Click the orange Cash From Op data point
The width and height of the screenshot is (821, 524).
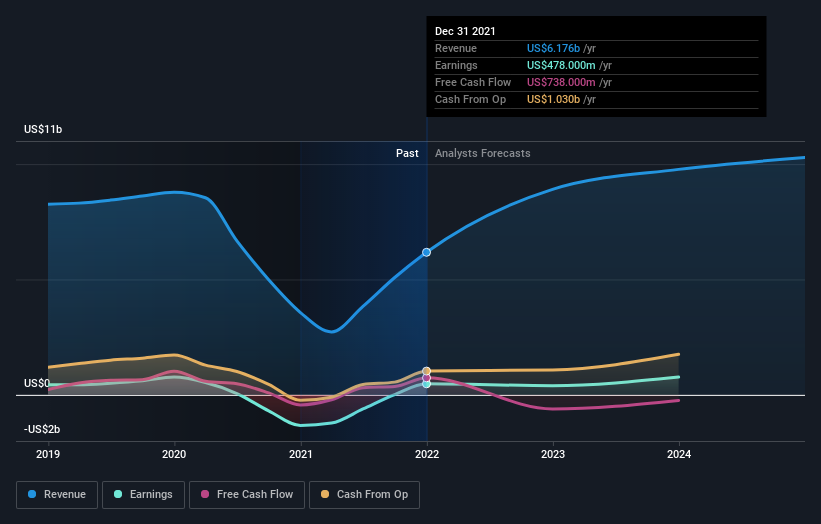[x=427, y=371]
